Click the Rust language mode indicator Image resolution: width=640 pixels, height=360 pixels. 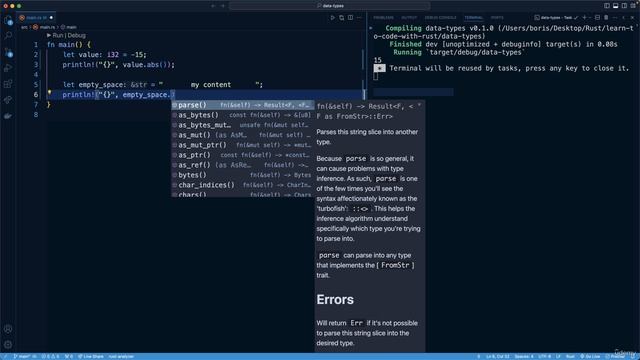[x=570, y=356]
